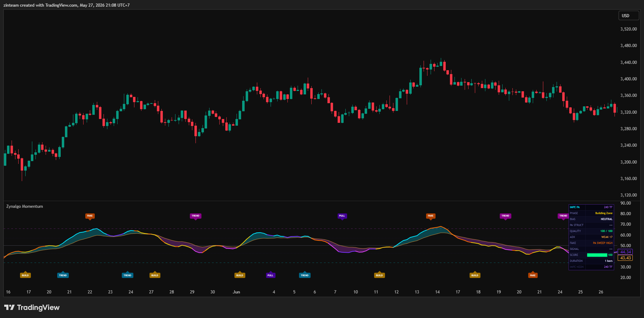Open the USD currency selector
This screenshot has width=644, height=318.
628,15
